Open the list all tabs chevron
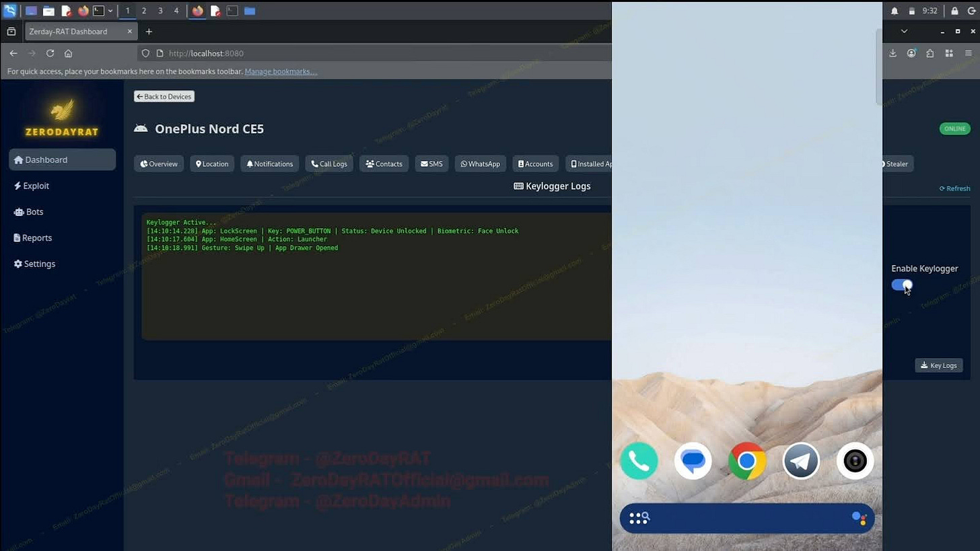This screenshot has width=980, height=551. tap(904, 31)
